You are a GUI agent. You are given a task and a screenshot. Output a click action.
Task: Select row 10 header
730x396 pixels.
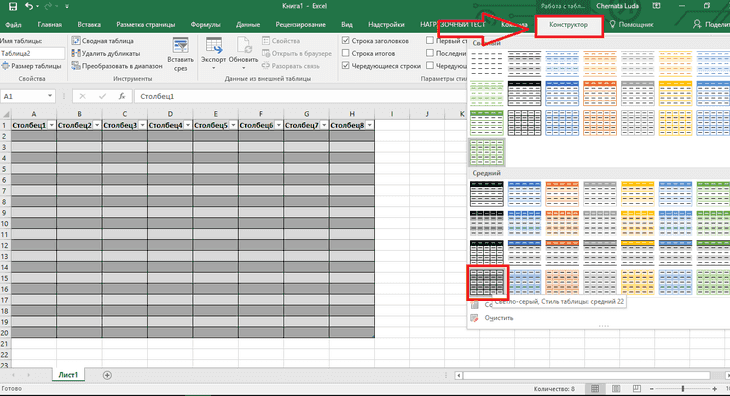point(5,223)
